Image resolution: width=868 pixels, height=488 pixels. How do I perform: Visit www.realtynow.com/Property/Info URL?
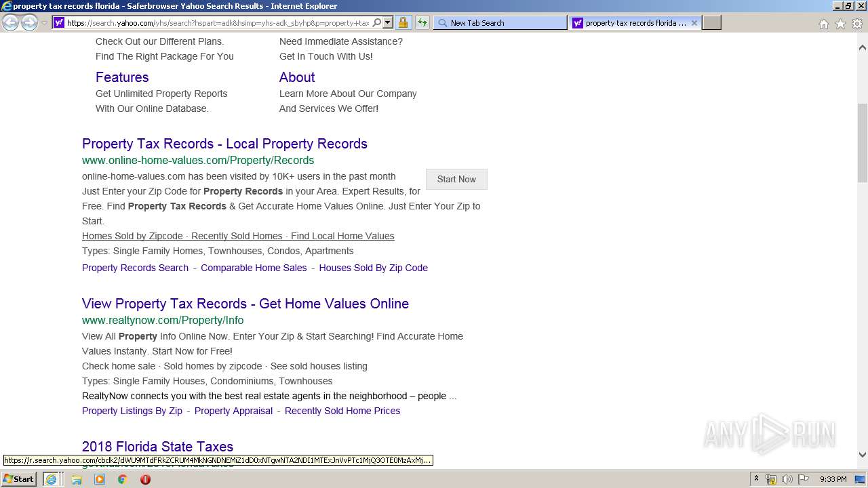pyautogui.click(x=163, y=321)
